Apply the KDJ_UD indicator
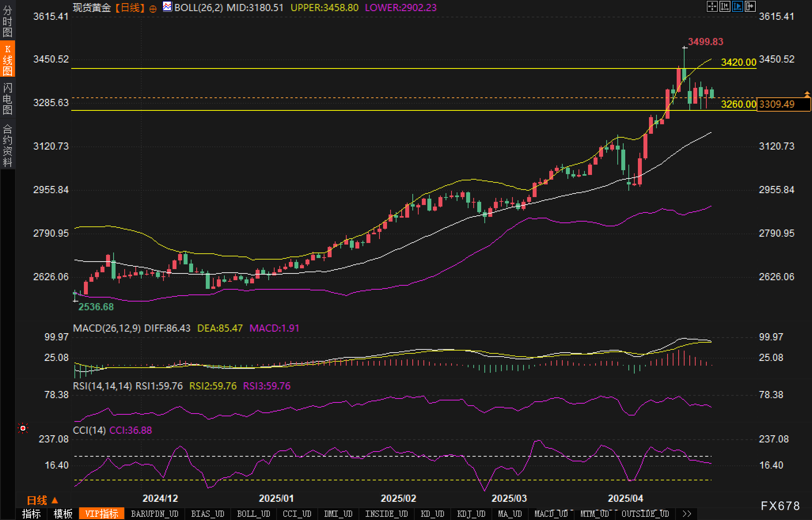 click(471, 514)
